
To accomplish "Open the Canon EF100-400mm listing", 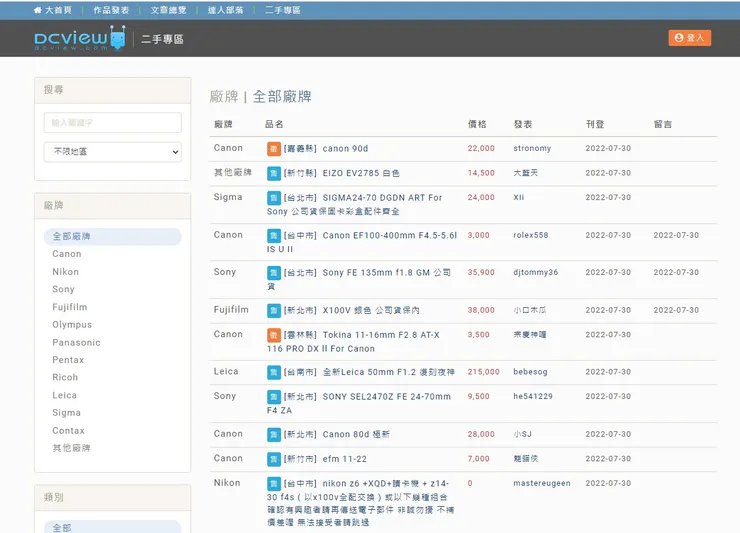I will click(362, 242).
